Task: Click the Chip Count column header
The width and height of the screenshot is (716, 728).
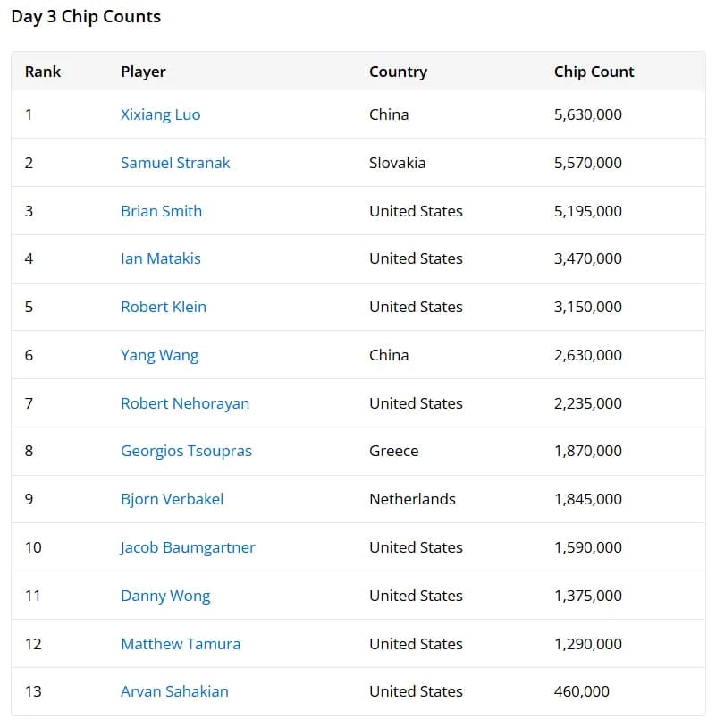Action: click(x=594, y=72)
